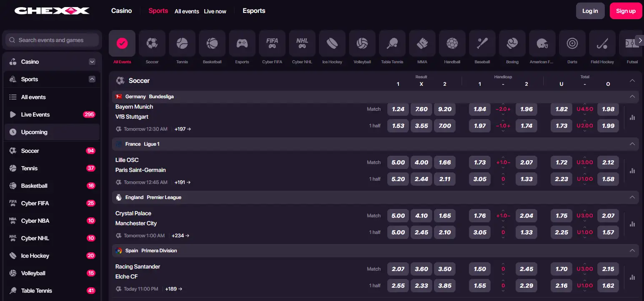644x301 pixels.
Task: Click the Sign up button
Action: coord(626,11)
